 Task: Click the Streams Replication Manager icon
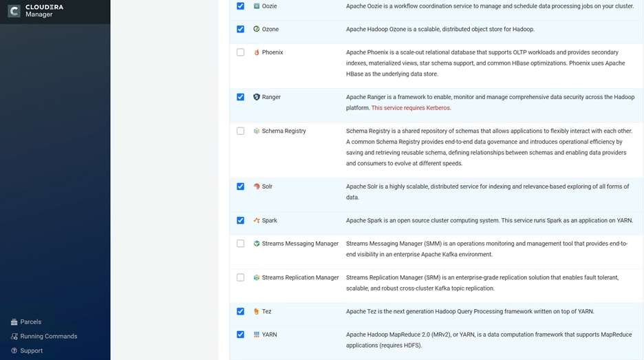(256, 277)
